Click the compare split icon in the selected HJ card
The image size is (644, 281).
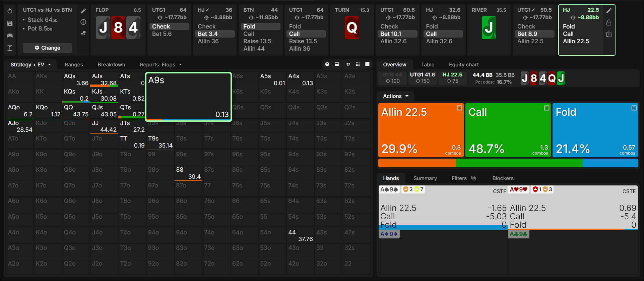(x=609, y=34)
